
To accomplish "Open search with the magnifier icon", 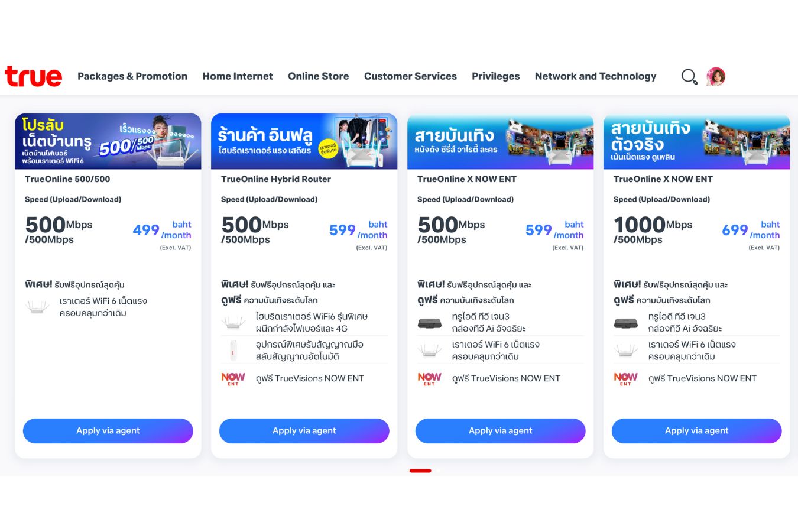I will coord(689,77).
